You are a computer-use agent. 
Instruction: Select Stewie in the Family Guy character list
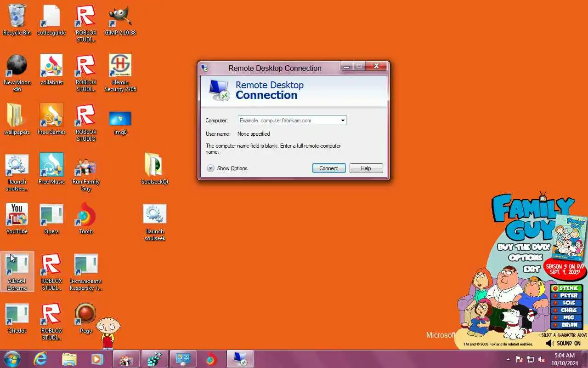(566, 288)
